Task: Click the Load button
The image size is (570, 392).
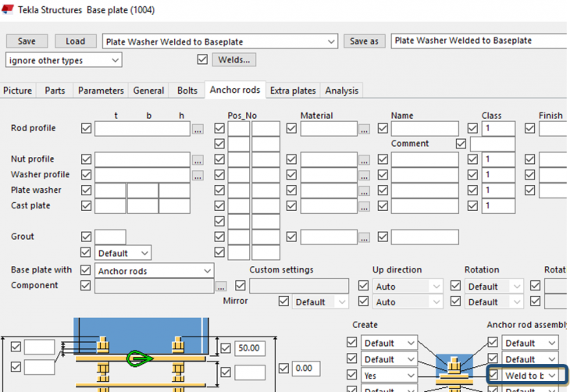Action: [76, 41]
